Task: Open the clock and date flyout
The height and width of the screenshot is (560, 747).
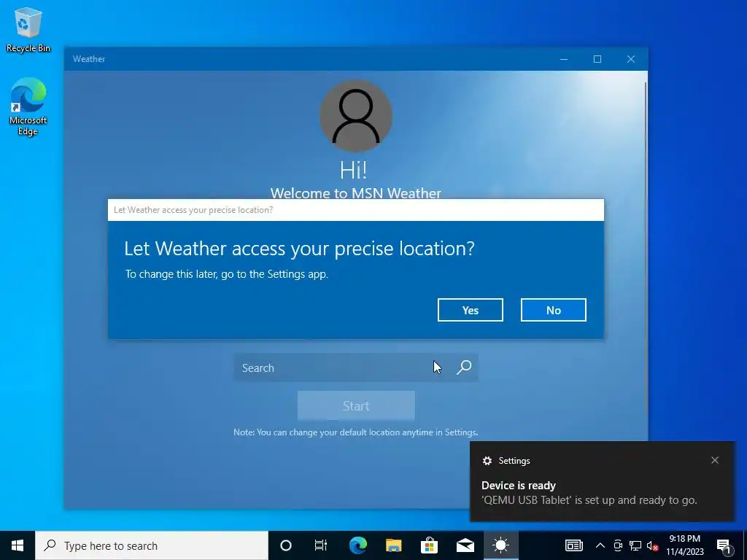Action: (684, 545)
